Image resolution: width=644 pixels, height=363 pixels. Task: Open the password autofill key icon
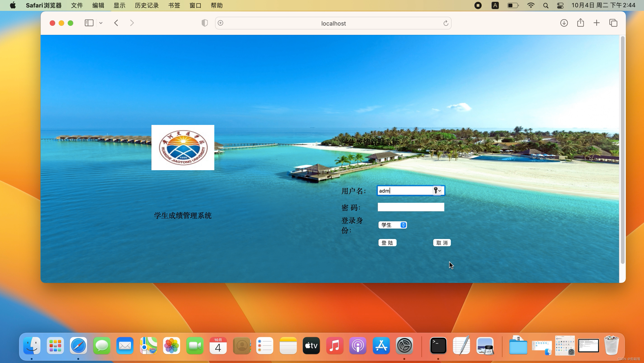click(x=437, y=191)
